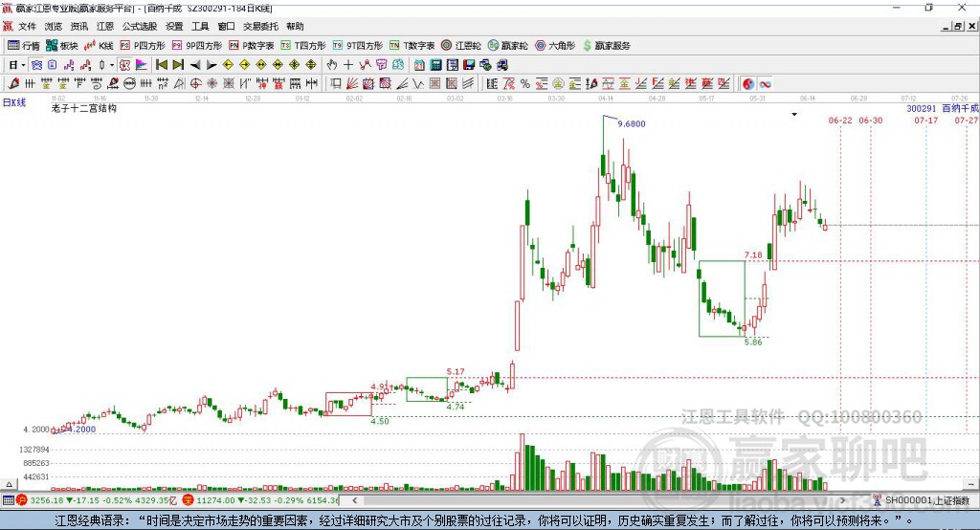Move chart left with black left arrow
Viewport: 980px width, 530px height.
tap(195, 65)
